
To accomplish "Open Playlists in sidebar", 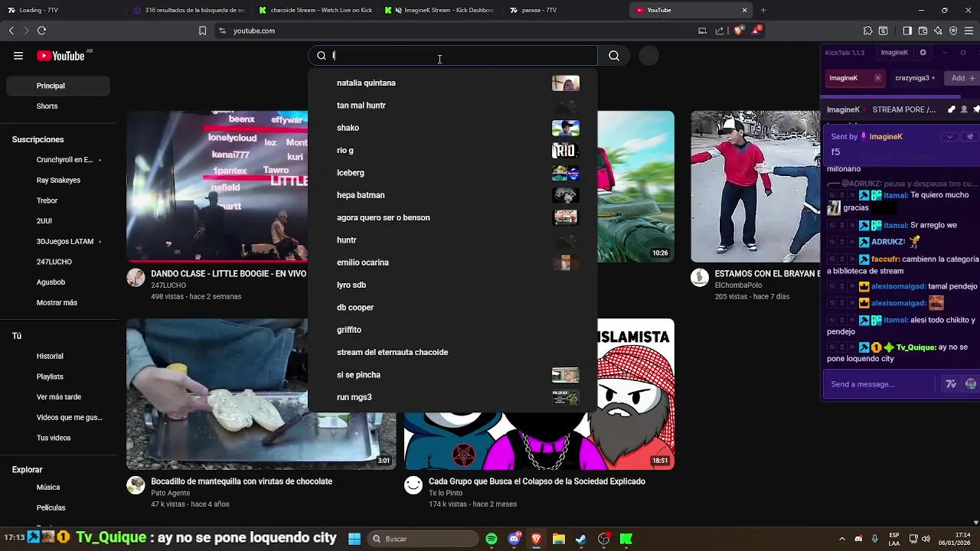I will tap(58, 377).
